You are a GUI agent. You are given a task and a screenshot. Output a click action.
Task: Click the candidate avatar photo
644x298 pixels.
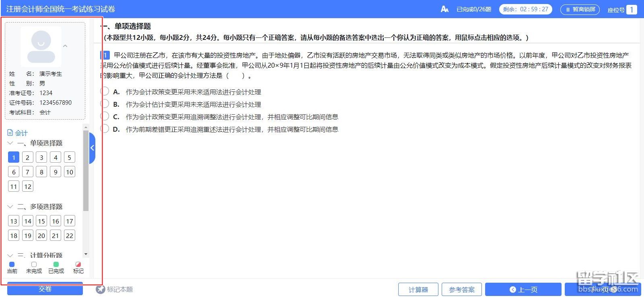41,46
